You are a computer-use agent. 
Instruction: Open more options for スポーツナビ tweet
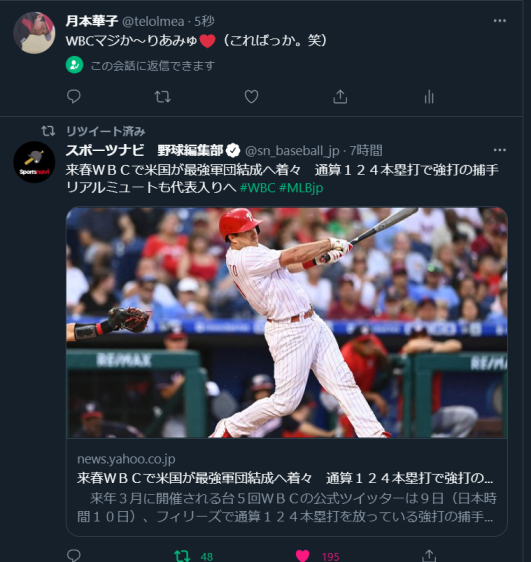[x=499, y=150]
